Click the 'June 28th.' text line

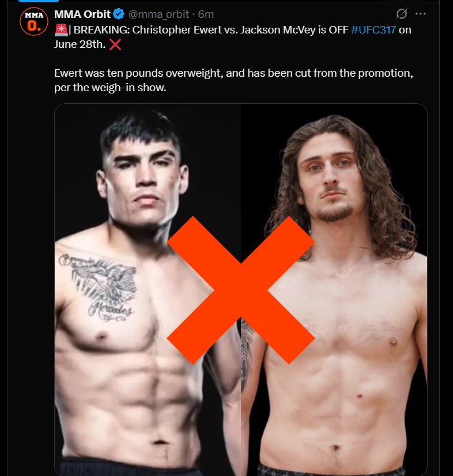click(80, 44)
